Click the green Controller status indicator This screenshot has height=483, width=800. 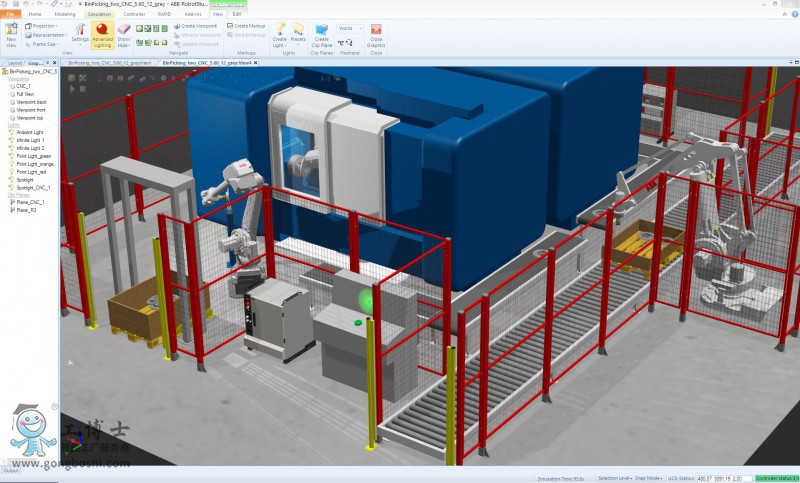[776, 478]
